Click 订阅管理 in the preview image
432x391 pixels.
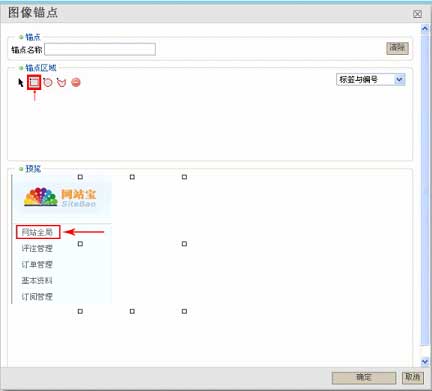pyautogui.click(x=37, y=297)
